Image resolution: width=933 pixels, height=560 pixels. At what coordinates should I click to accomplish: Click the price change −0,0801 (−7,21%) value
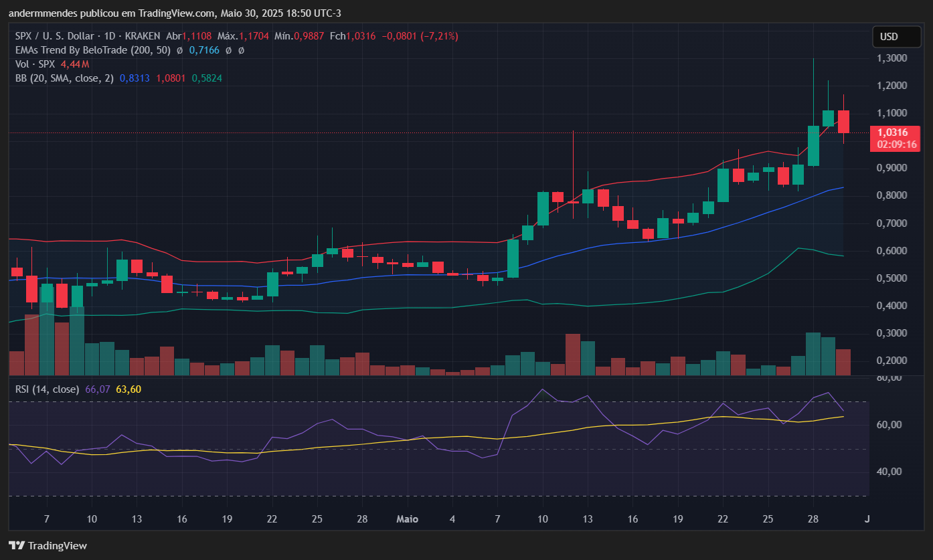[x=420, y=36]
